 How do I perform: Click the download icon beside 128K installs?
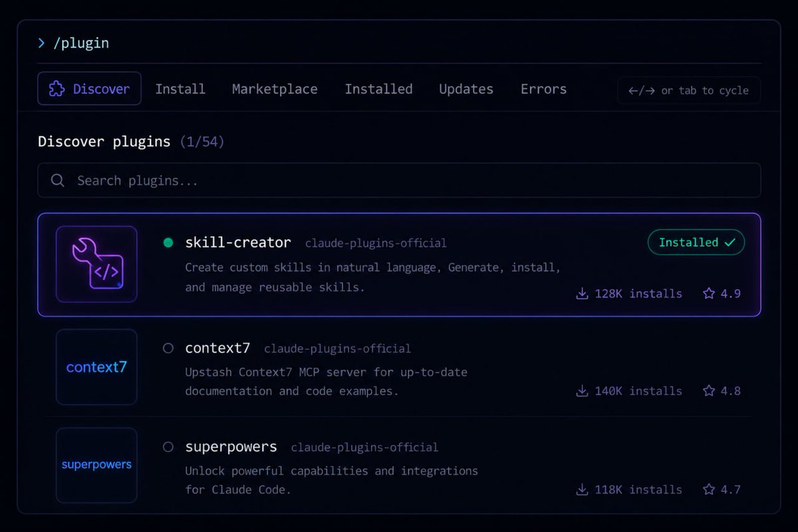point(582,293)
